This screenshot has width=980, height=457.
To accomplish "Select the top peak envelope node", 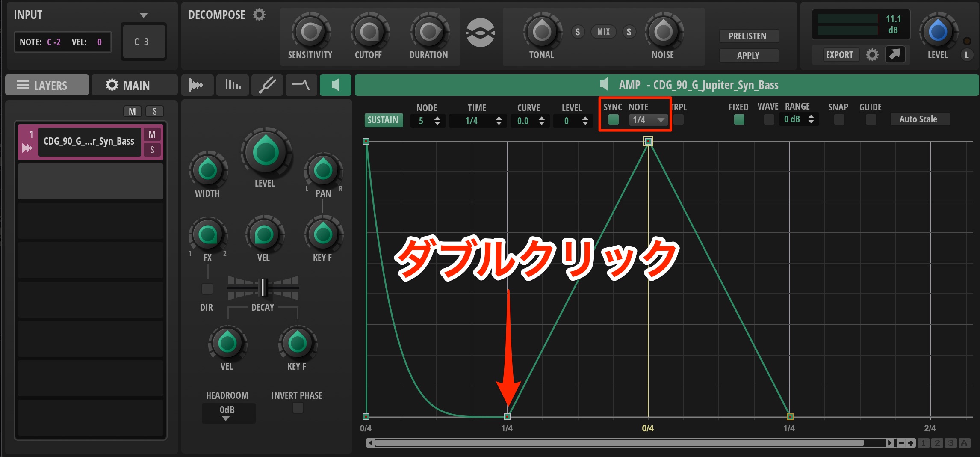I will [x=648, y=141].
